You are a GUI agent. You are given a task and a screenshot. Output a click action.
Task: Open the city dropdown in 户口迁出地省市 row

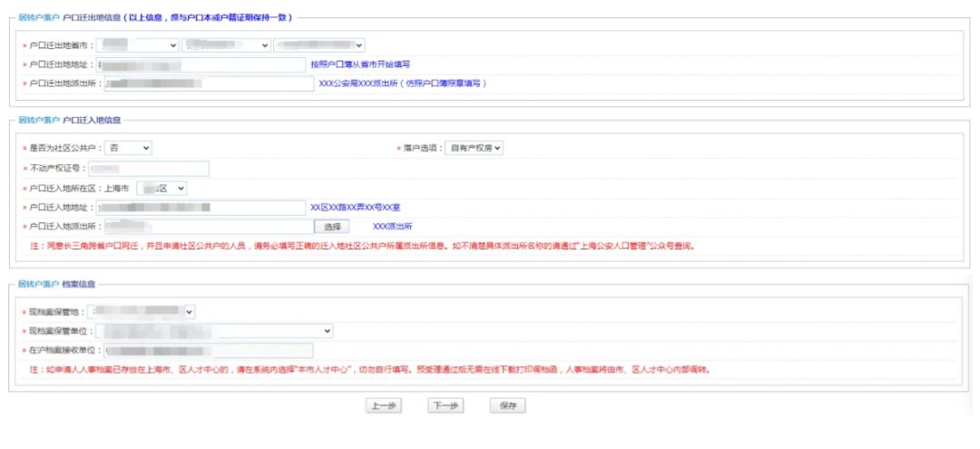coord(226,44)
